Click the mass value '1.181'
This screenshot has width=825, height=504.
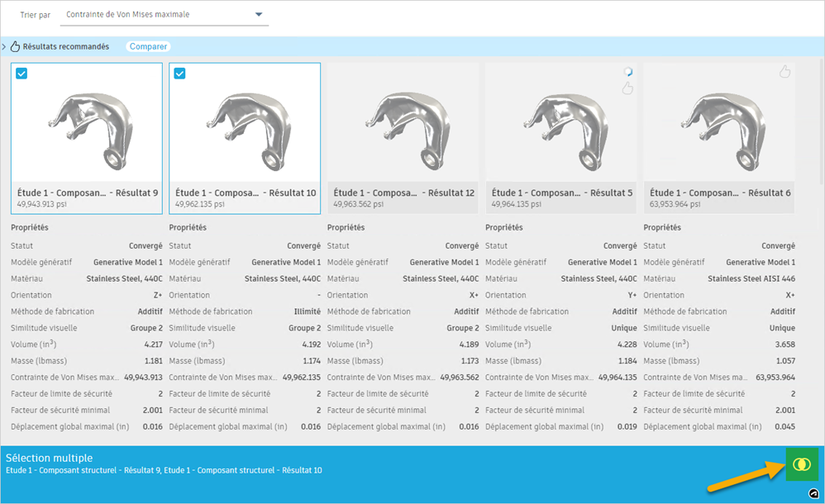[154, 361]
